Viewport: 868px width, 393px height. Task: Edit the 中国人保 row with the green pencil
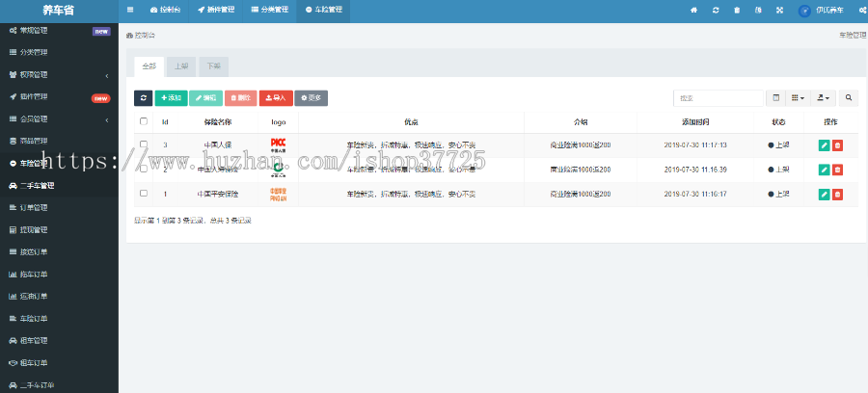(x=825, y=145)
